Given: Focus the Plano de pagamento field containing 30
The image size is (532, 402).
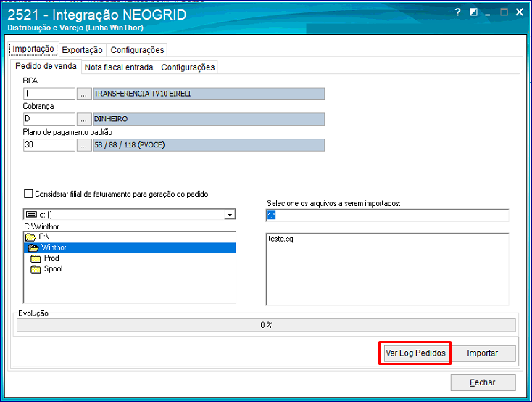Looking at the screenshot, I should coord(49,145).
